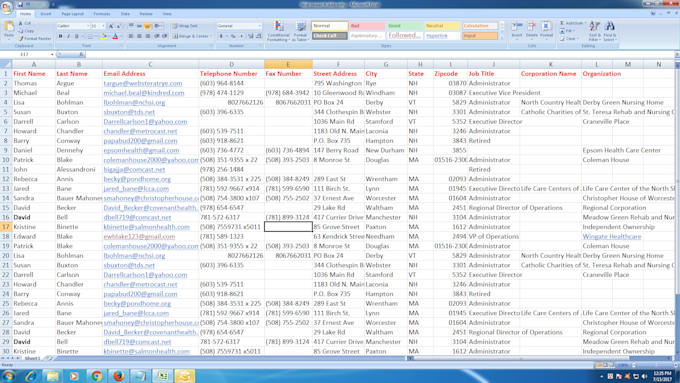Image resolution: width=680 pixels, height=383 pixels.
Task: Click the Name Box showing E17
Action: [x=25, y=55]
